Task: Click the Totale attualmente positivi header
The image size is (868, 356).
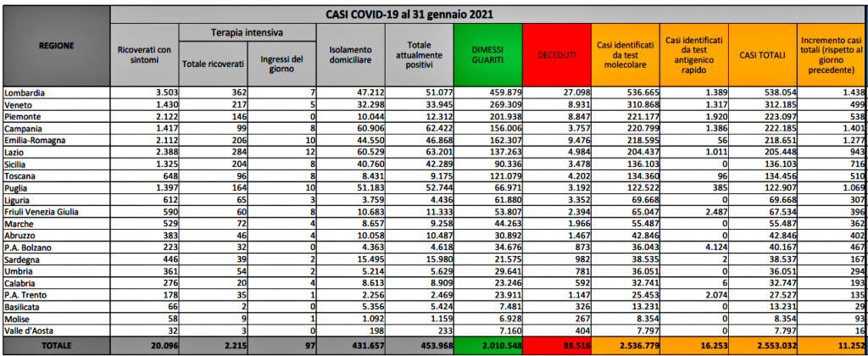Action: [x=418, y=54]
